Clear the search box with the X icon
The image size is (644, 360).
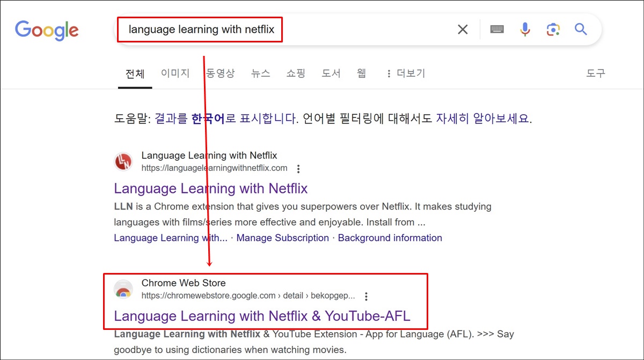[463, 30]
